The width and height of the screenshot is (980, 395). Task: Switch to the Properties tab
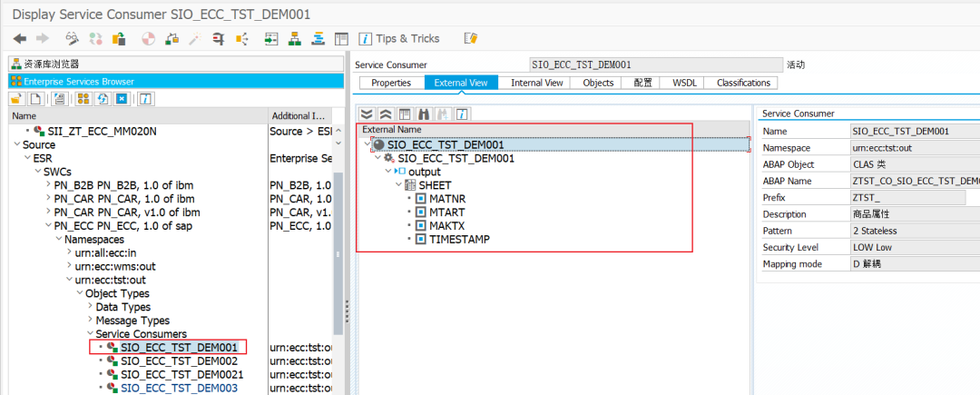391,83
